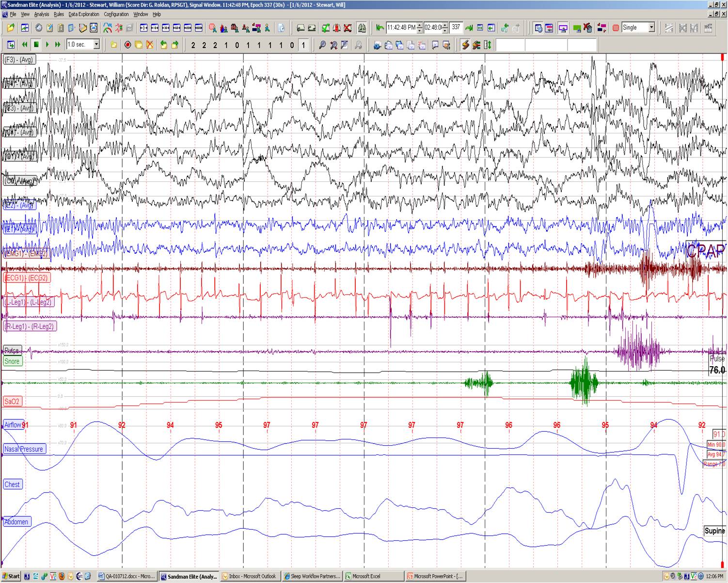The image size is (728, 583).
Task: Toggle the Snore channel label
Action: [x=12, y=361]
